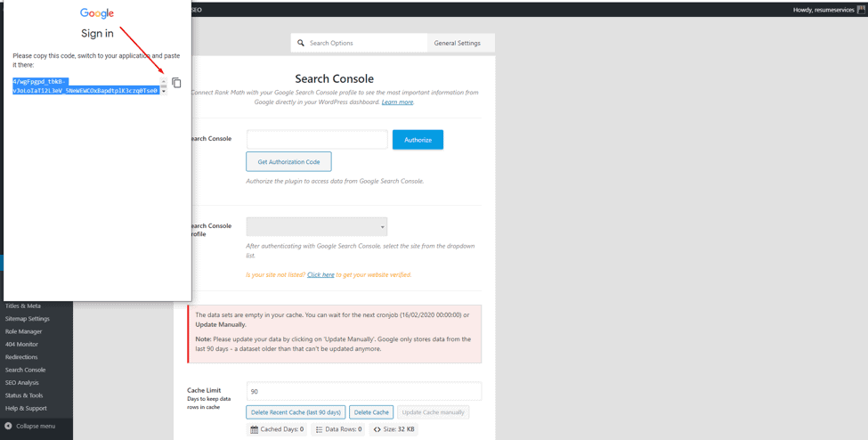This screenshot has height=440, width=868.
Task: Open SEO Analysis in sidebar
Action: coord(21,382)
